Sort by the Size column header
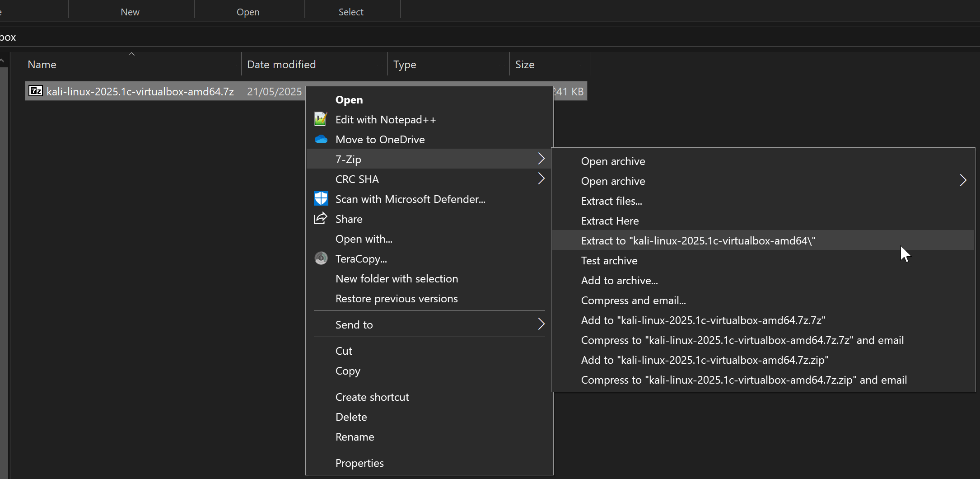Image resolution: width=980 pixels, height=479 pixels. [525, 64]
